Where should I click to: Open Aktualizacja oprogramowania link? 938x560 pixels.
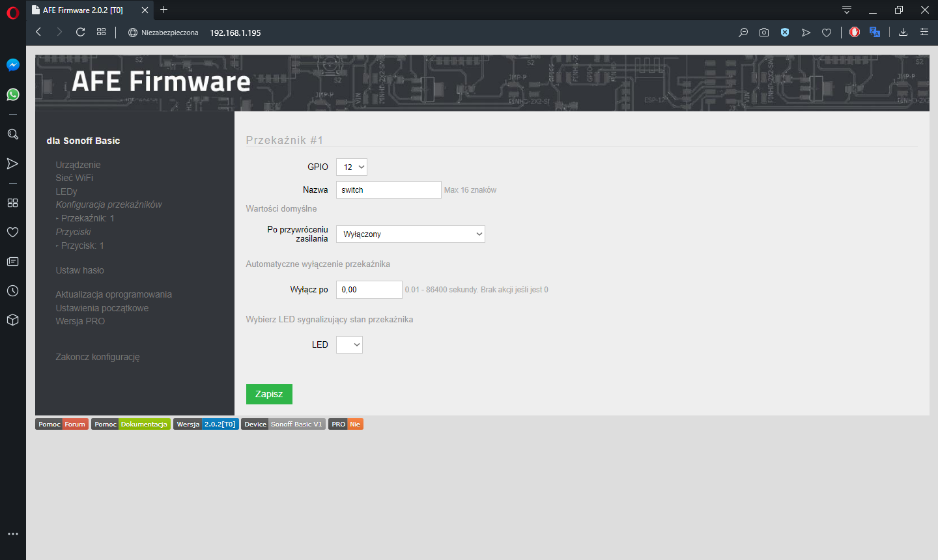(x=113, y=294)
